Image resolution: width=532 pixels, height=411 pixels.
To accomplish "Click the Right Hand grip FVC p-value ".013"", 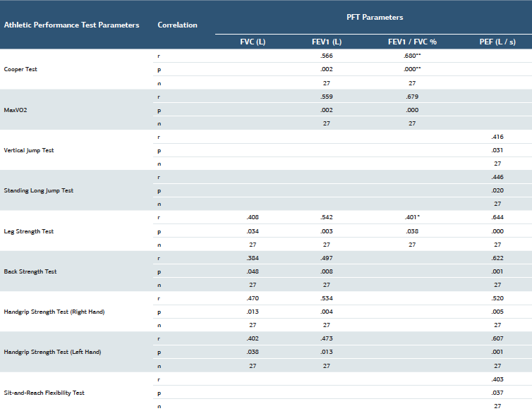I will coord(253,312).
